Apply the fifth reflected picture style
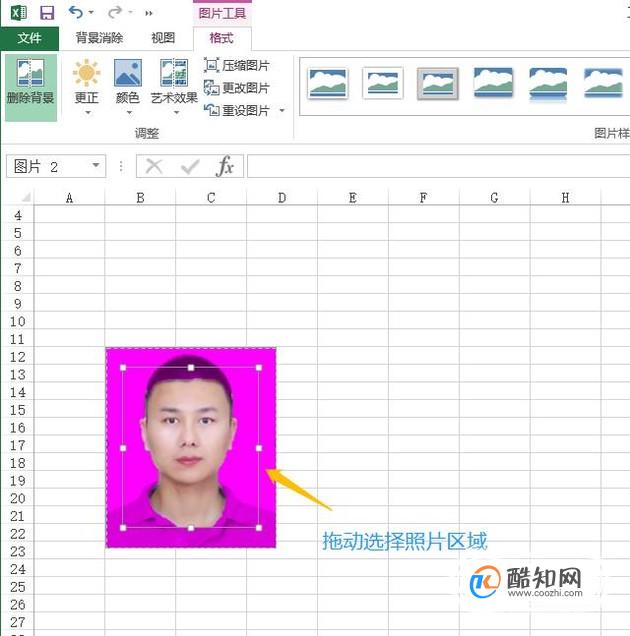The height and width of the screenshot is (636, 630). [548, 84]
